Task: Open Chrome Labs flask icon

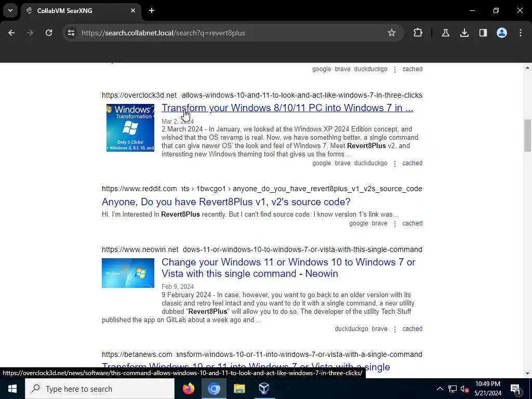Action: pos(445,33)
